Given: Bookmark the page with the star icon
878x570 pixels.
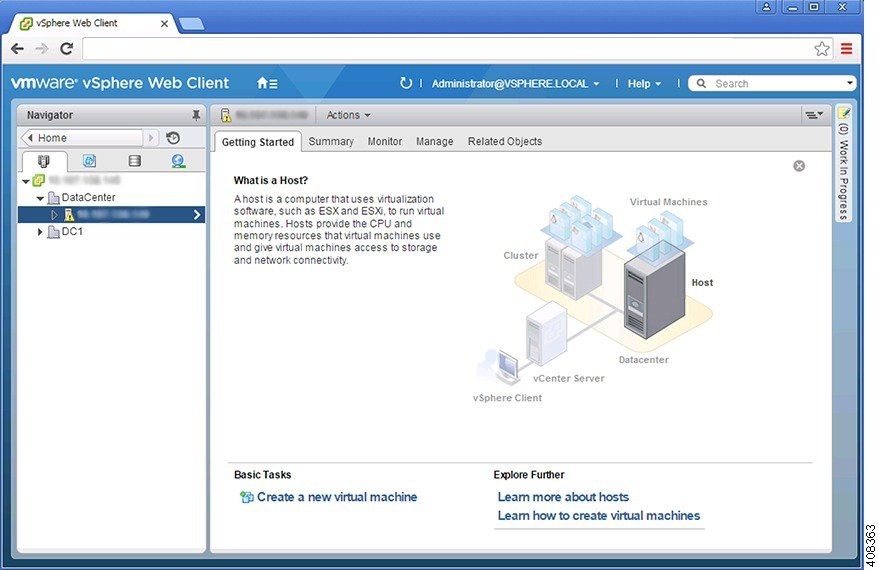Looking at the screenshot, I should (821, 49).
